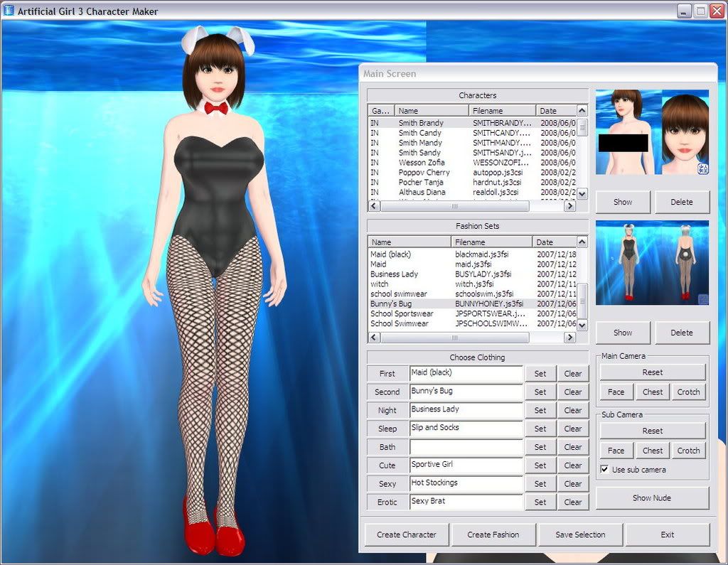Click the Create Fashion button

click(493, 534)
